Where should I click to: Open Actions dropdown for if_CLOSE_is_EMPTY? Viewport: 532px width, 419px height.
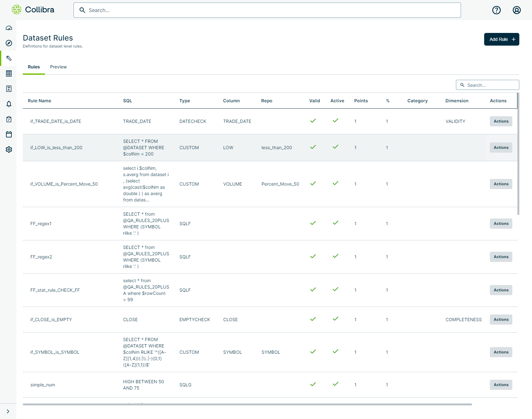[x=501, y=320]
